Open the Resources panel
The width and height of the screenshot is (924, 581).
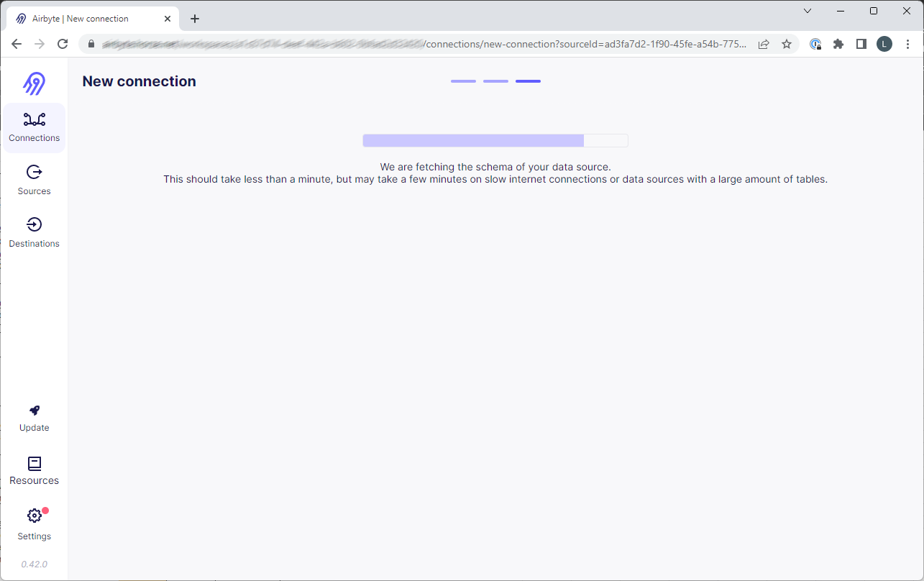point(34,470)
